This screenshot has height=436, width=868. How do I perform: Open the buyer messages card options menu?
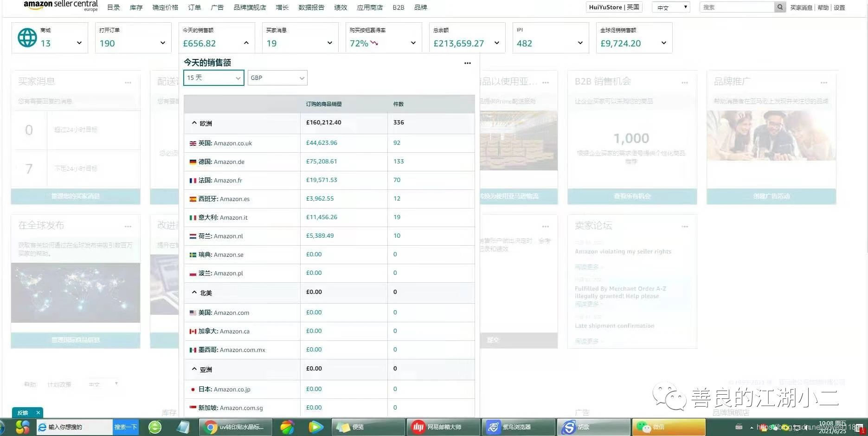click(x=128, y=83)
